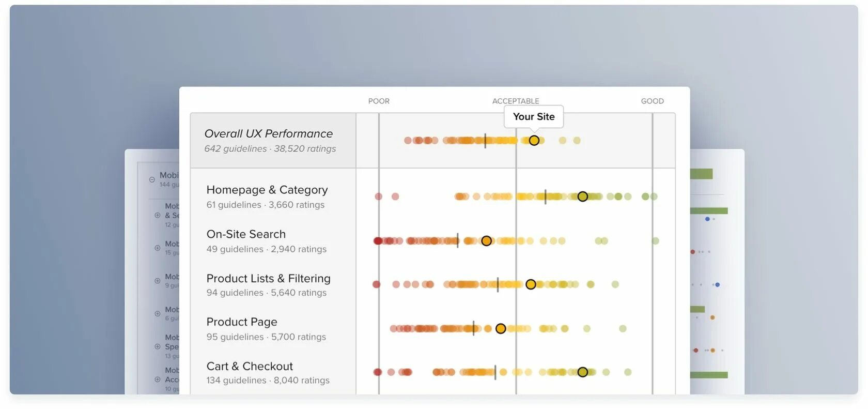Collapse the Mobile 144 guidelines group
868x409 pixels.
[x=152, y=180]
